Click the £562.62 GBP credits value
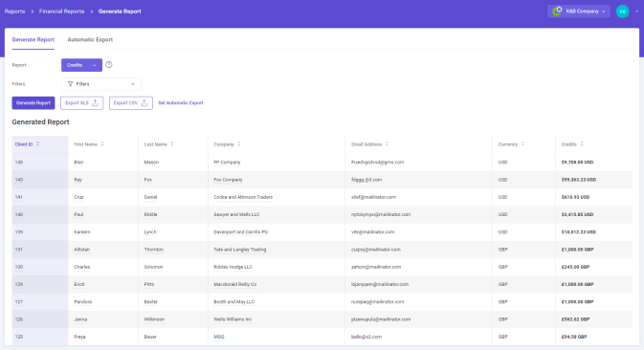Image resolution: width=644 pixels, height=350 pixels. (575, 319)
